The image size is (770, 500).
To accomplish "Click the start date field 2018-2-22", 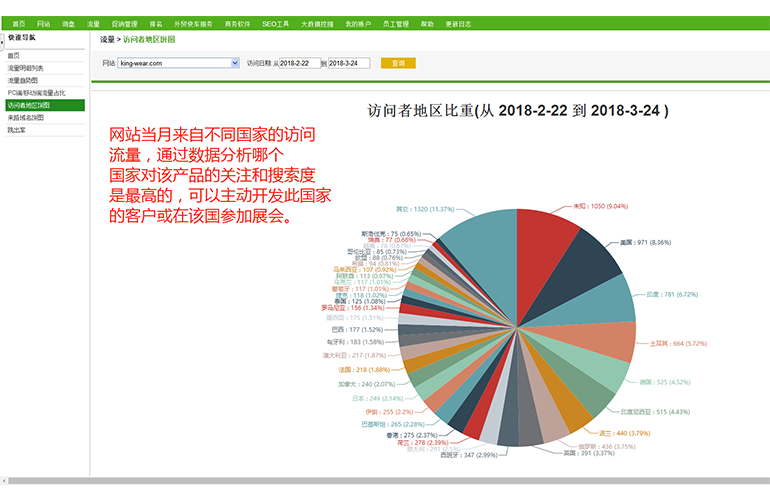I will [x=300, y=63].
